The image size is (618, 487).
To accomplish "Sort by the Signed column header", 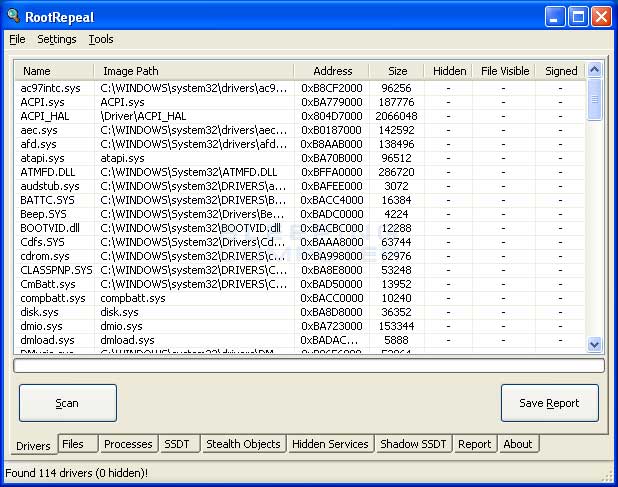I will click(560, 71).
